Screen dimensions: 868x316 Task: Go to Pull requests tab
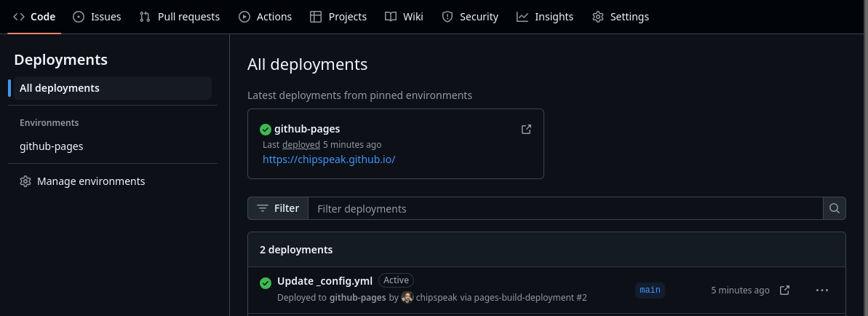[x=180, y=17]
